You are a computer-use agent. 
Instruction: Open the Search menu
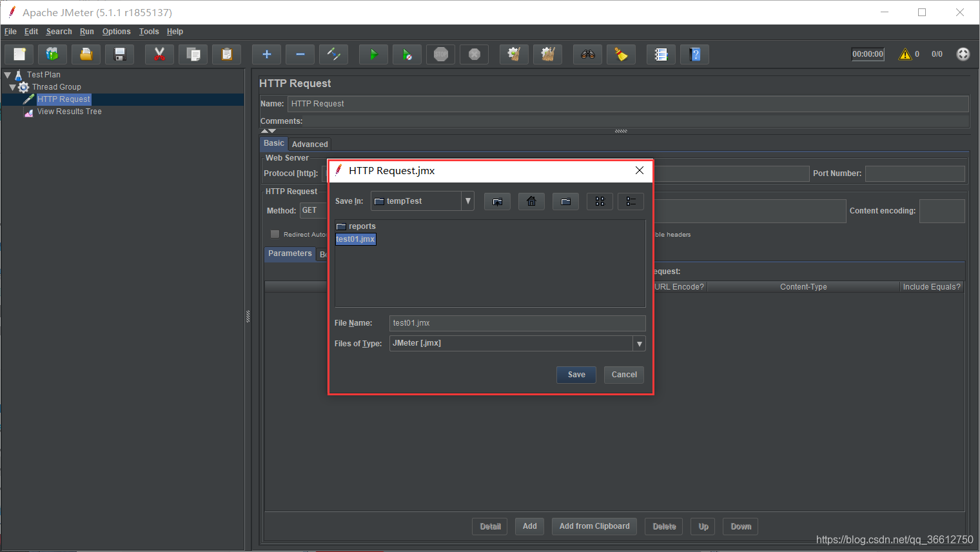pyautogui.click(x=59, y=32)
